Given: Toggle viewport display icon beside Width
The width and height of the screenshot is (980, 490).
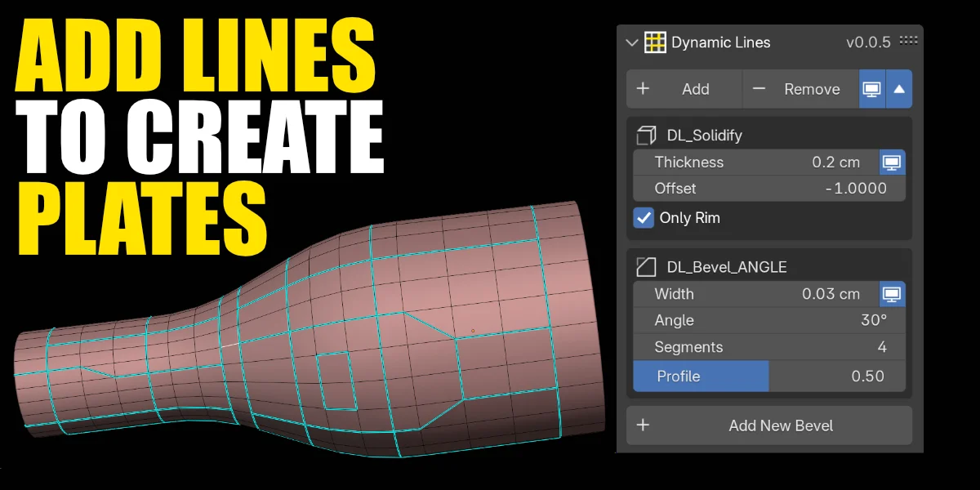Looking at the screenshot, I should [892, 294].
